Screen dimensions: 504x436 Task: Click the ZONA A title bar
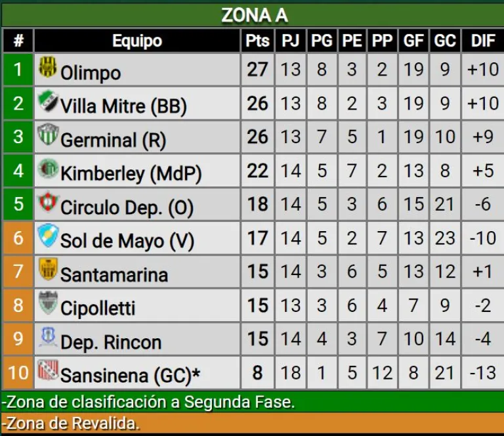tap(253, 15)
